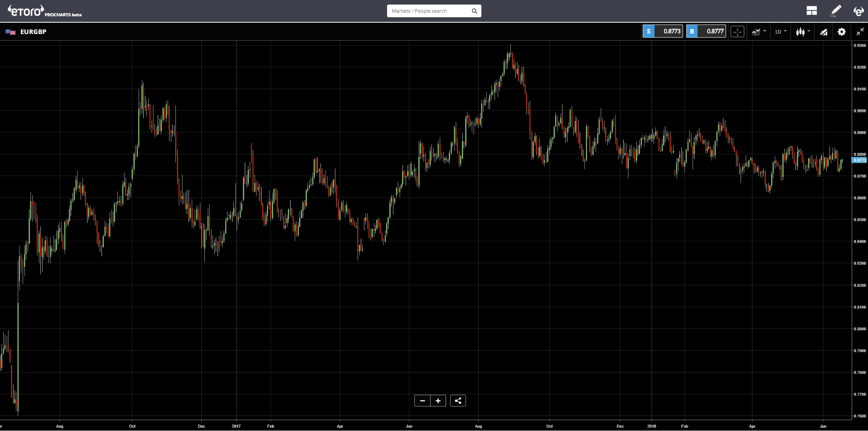This screenshot has height=431, width=868.
Task: Click the 0.7600 price axis label
Action: click(x=860, y=416)
